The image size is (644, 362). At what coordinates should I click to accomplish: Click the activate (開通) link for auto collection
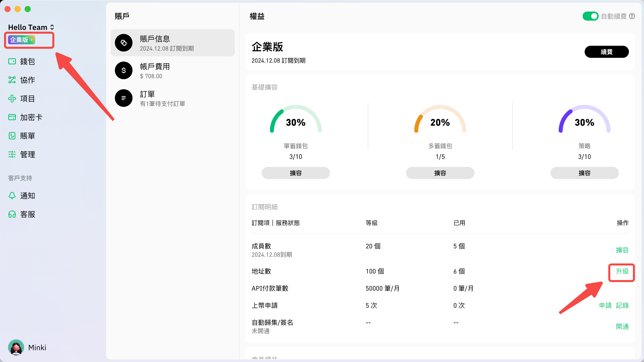click(622, 327)
